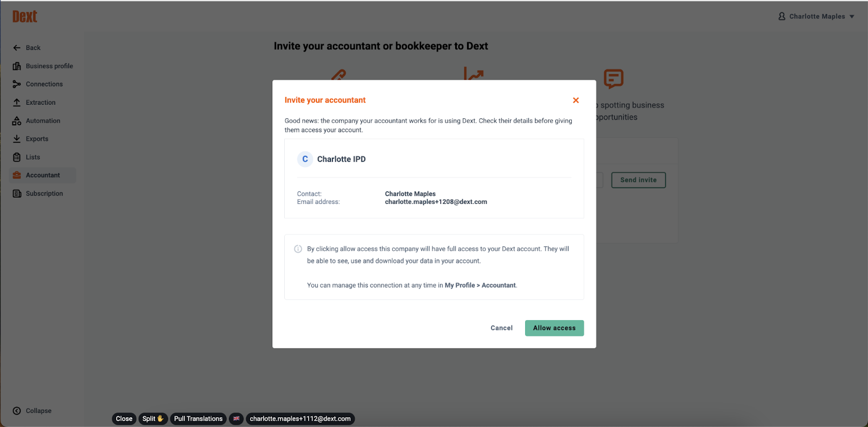
Task: Click the My Profile > Accountant text
Action: coord(480,285)
